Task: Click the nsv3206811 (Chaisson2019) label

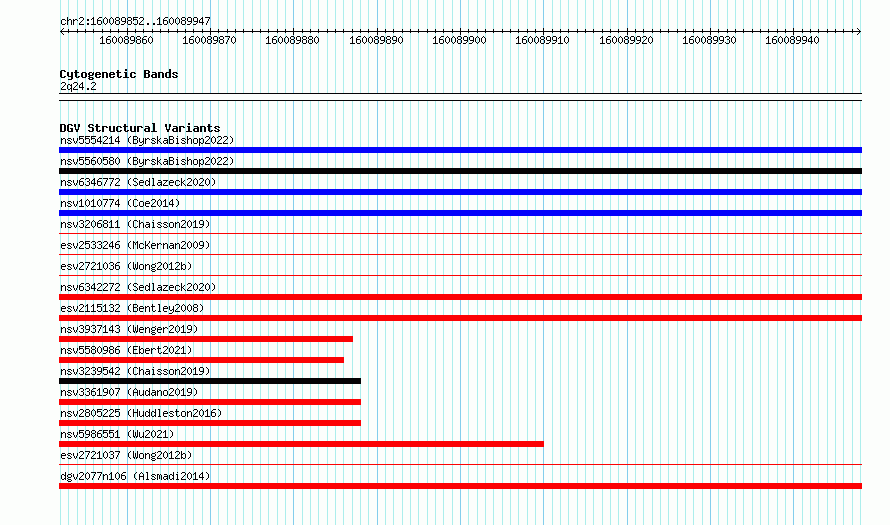Action: [x=135, y=224]
